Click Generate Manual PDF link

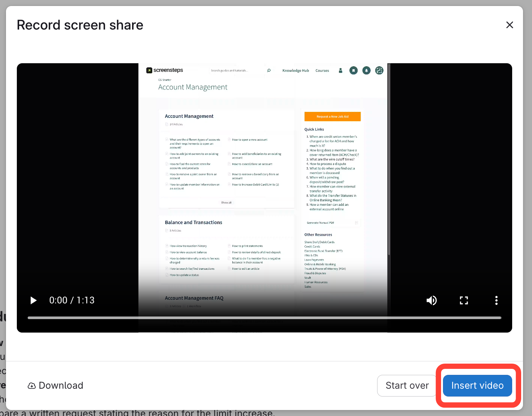point(321,223)
